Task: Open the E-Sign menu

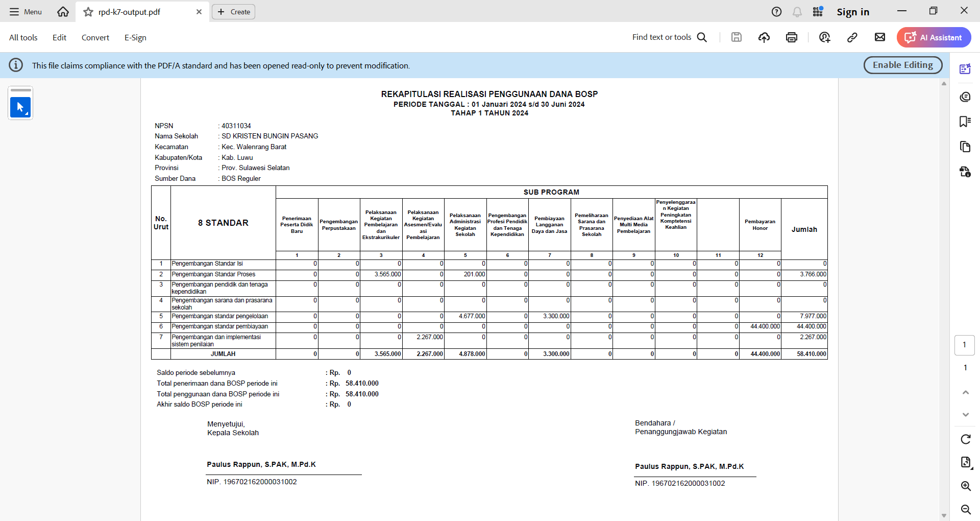Action: (x=135, y=37)
